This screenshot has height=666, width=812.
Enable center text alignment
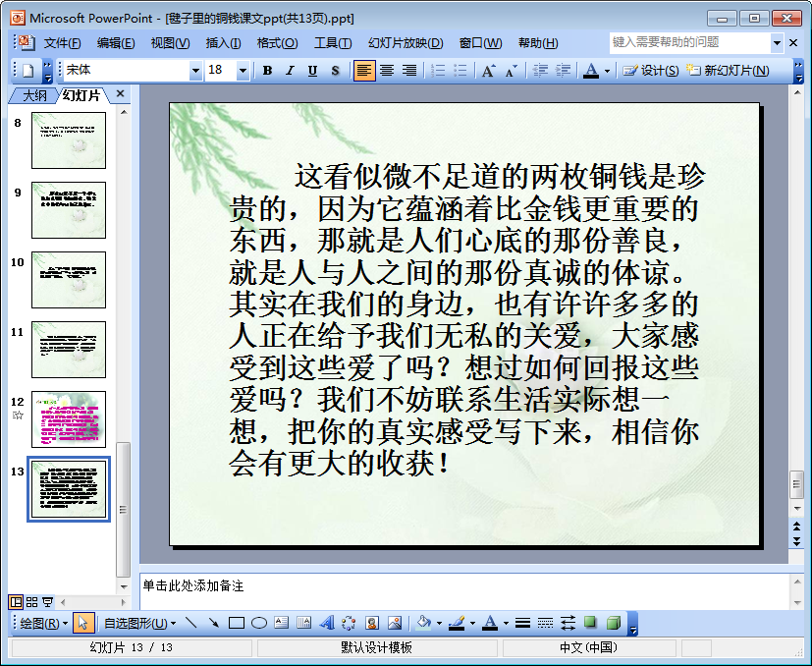(x=387, y=71)
